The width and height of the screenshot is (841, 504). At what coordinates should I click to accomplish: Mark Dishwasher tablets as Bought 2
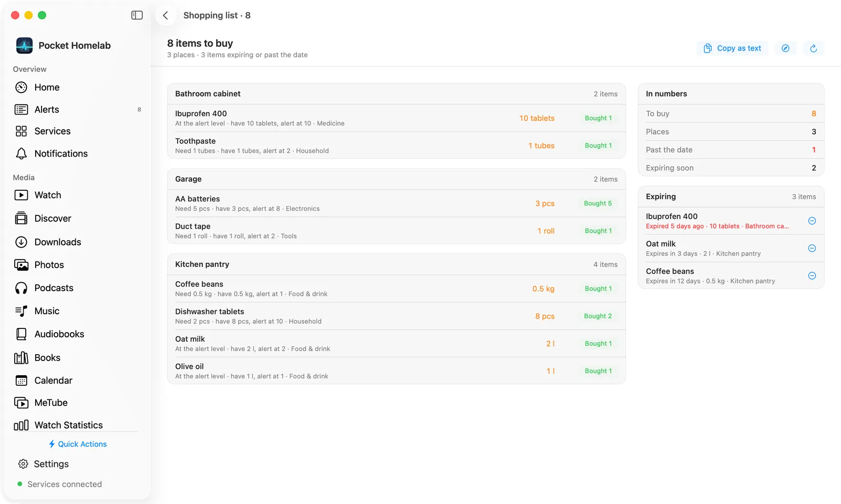pos(598,316)
